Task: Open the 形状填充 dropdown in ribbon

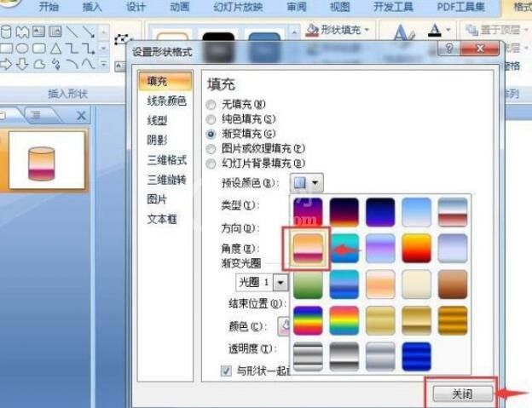Action: tap(338, 30)
